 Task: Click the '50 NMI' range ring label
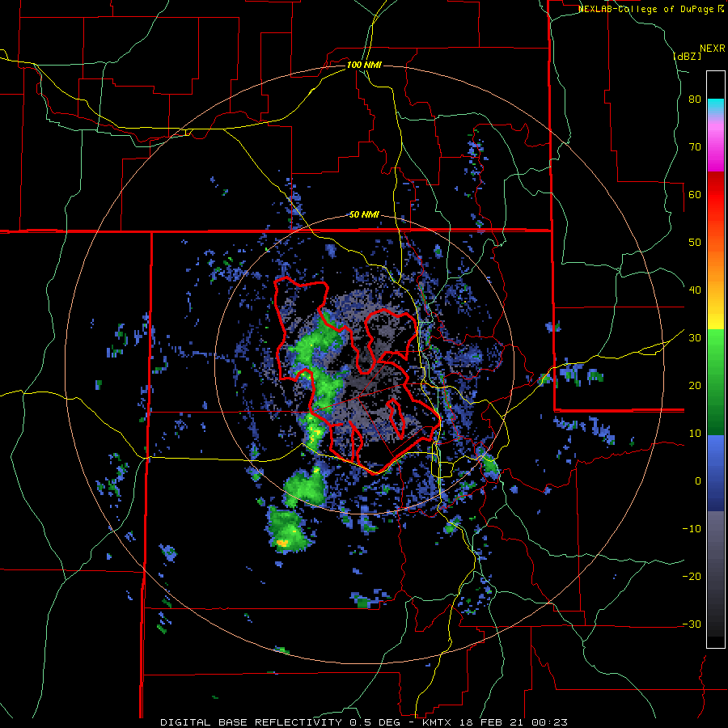(364, 214)
